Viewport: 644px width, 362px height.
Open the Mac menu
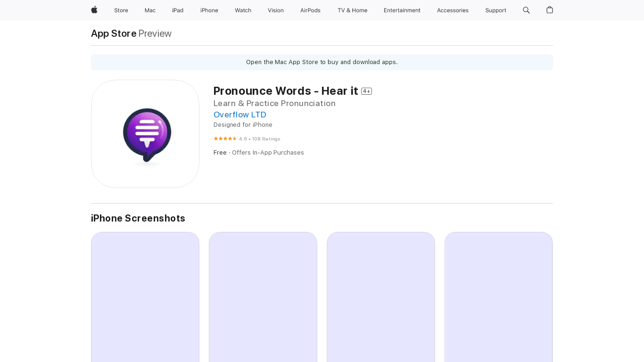[150, 10]
